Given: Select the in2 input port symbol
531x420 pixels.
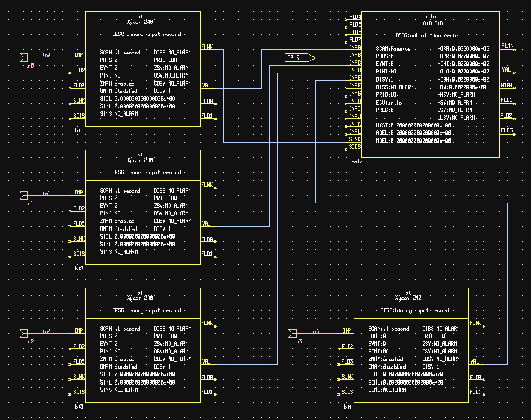Looking at the screenshot, I should coord(23,334).
